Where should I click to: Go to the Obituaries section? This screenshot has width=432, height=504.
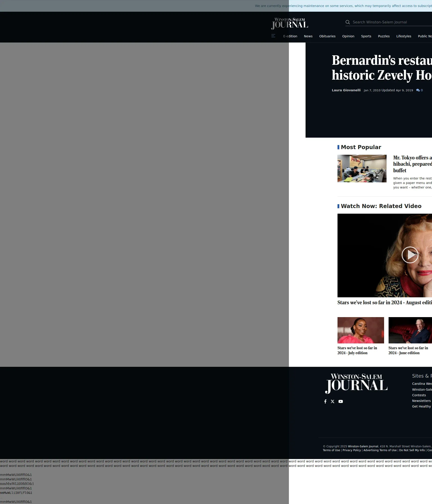tap(327, 36)
